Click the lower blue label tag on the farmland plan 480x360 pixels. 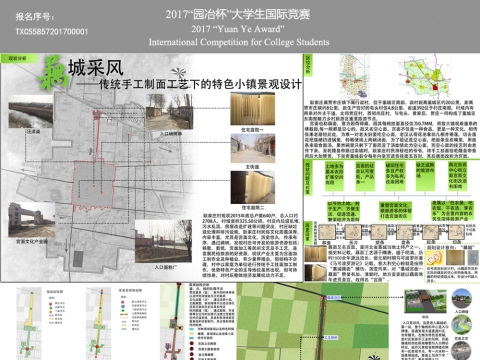(x=331, y=338)
